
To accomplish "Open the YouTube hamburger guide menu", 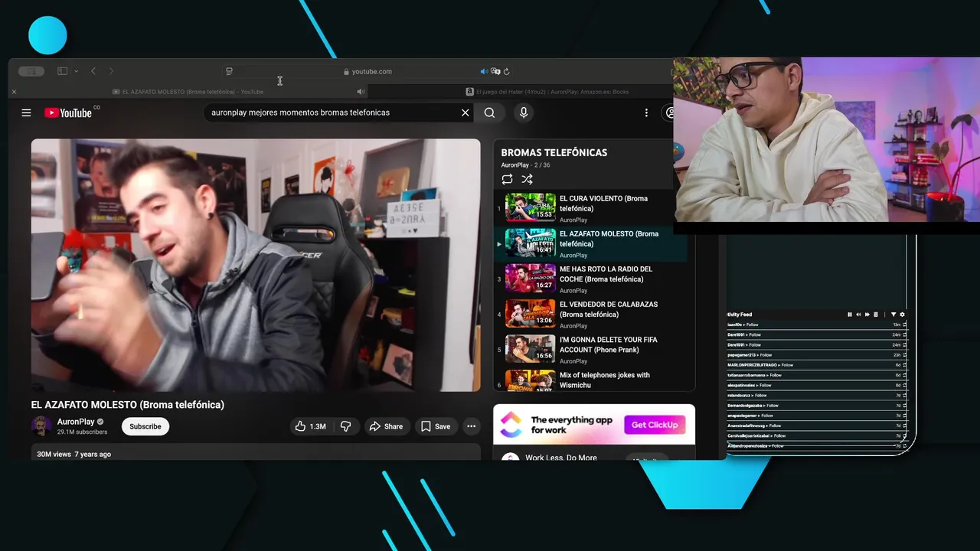I will (x=26, y=112).
